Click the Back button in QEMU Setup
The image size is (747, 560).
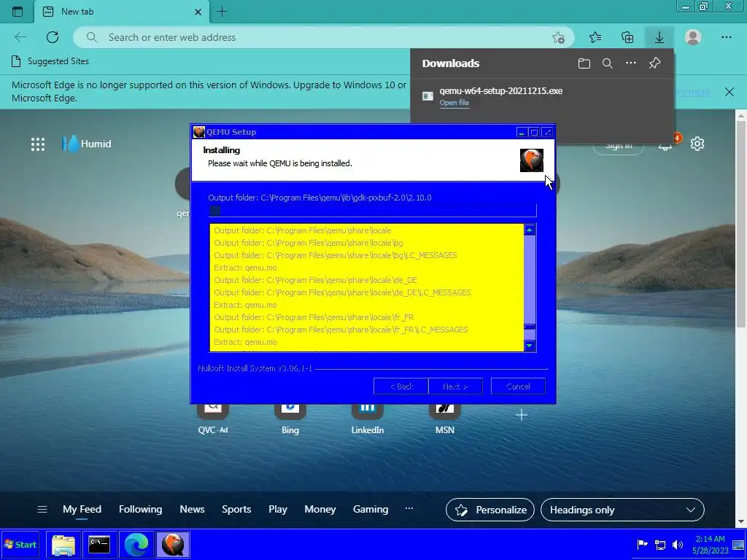pyautogui.click(x=400, y=386)
